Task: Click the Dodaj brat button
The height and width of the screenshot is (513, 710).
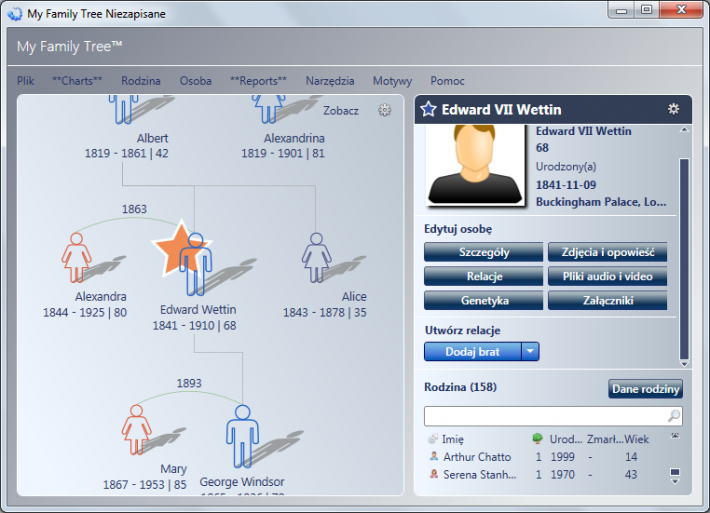Action: 473,351
